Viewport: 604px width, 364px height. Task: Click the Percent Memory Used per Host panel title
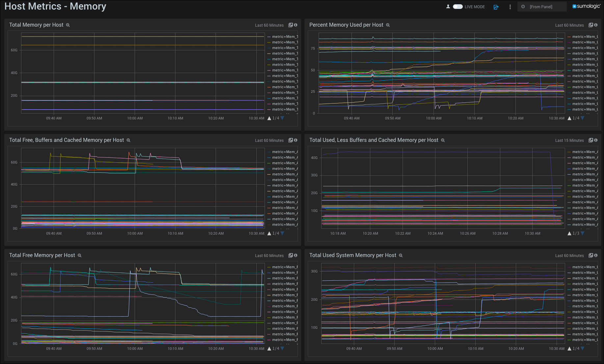click(x=346, y=25)
